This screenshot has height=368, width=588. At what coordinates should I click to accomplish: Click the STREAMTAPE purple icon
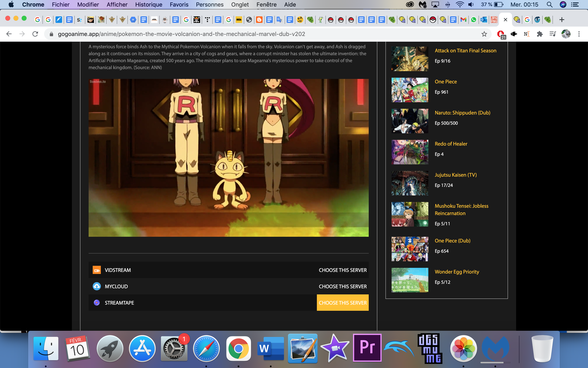(97, 303)
